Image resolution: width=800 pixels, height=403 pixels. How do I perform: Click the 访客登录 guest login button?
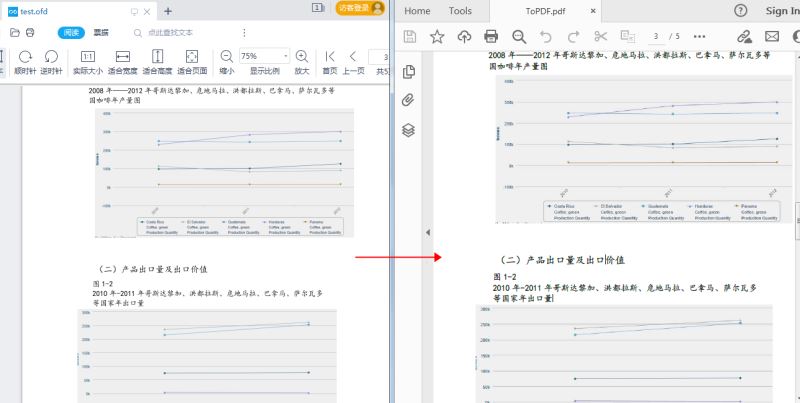[x=360, y=8]
